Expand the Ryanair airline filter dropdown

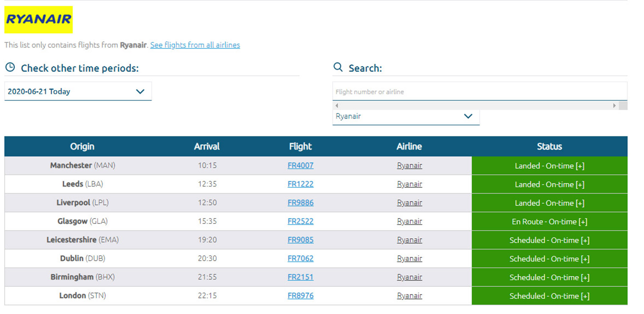406,116
